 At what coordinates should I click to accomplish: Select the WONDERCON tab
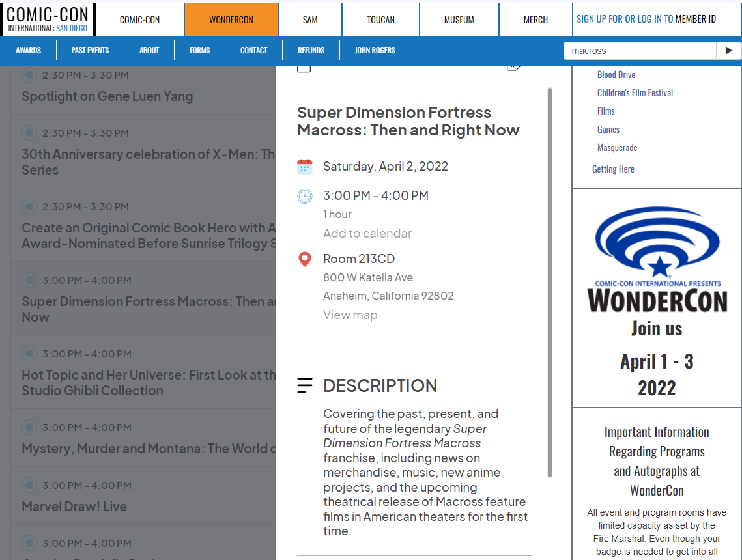click(231, 20)
